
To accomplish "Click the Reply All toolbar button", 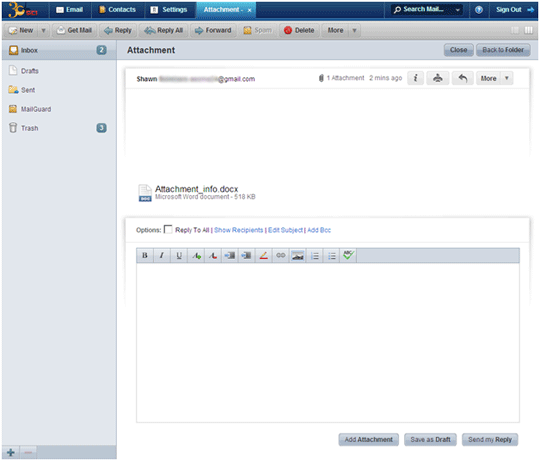I will [x=164, y=31].
